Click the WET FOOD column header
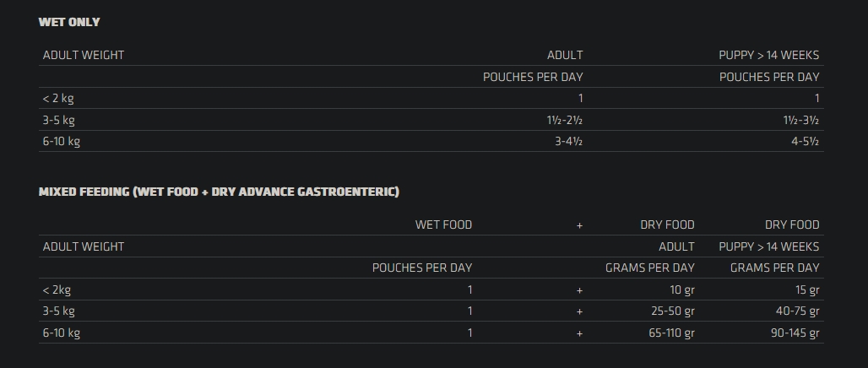The height and width of the screenshot is (368, 868). [x=443, y=225]
